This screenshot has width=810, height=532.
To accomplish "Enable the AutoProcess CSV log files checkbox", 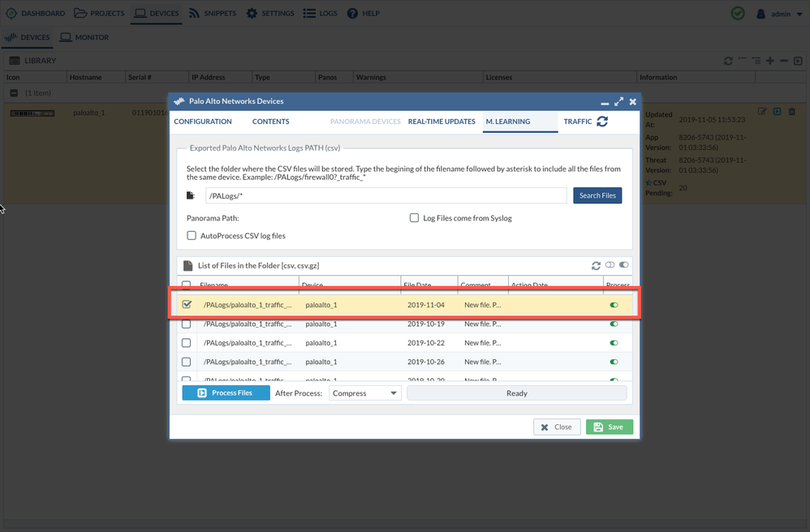I will pos(192,236).
